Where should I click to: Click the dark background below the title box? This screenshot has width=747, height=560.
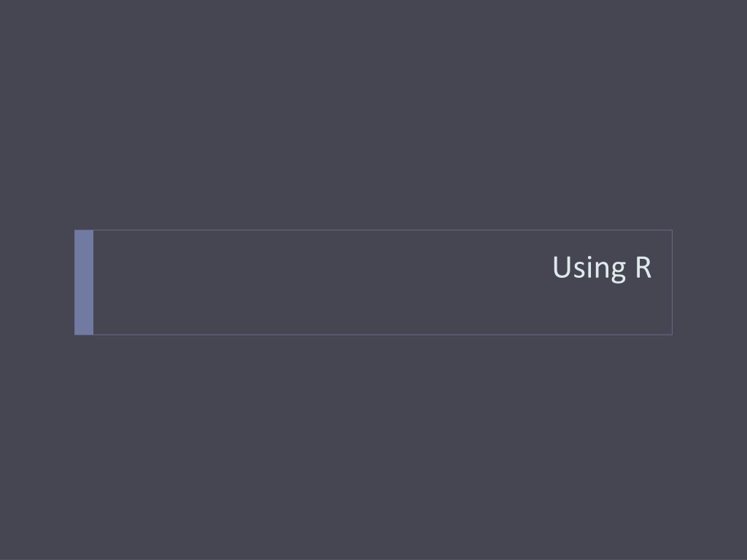coord(373,448)
